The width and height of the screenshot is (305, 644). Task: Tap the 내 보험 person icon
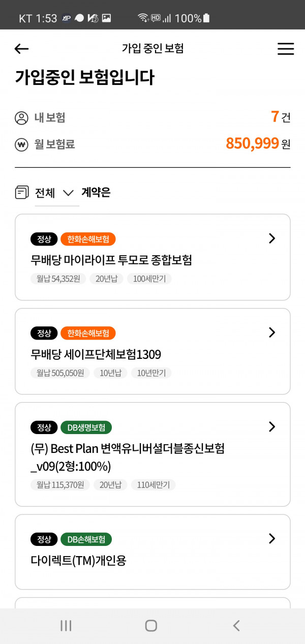pyautogui.click(x=21, y=118)
